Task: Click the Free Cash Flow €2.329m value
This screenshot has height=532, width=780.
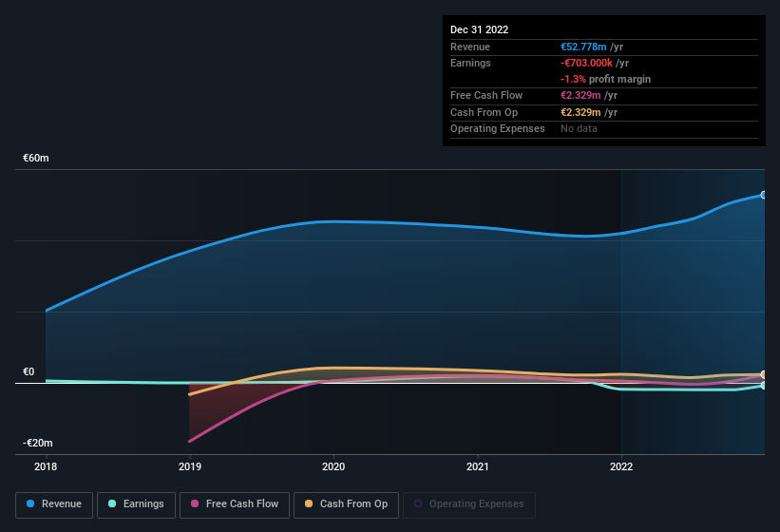Action: click(x=580, y=95)
